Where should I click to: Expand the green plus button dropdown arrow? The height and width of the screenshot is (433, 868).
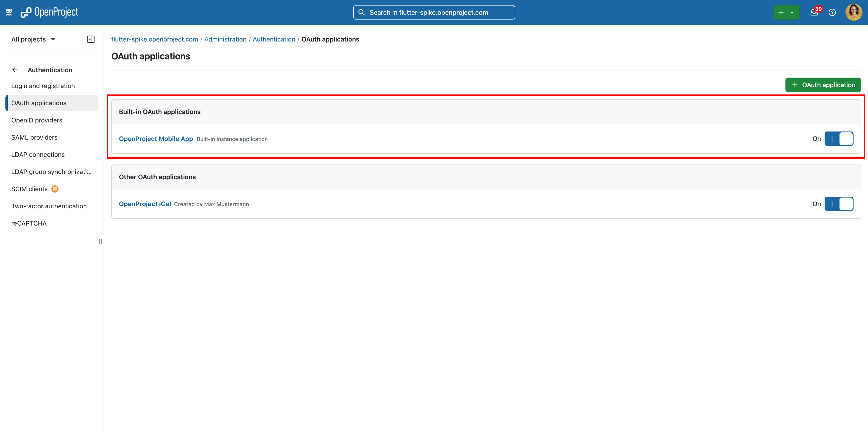(792, 12)
